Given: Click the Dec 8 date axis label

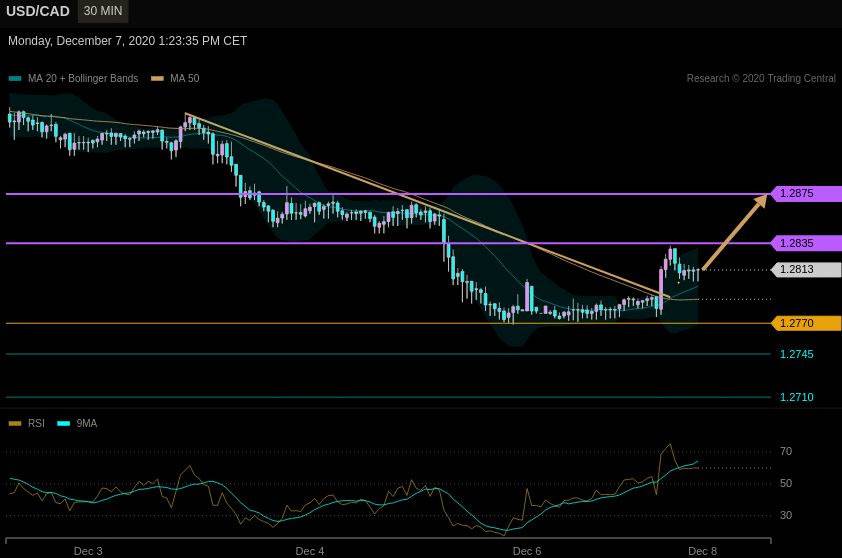Looking at the screenshot, I should click(702, 551).
